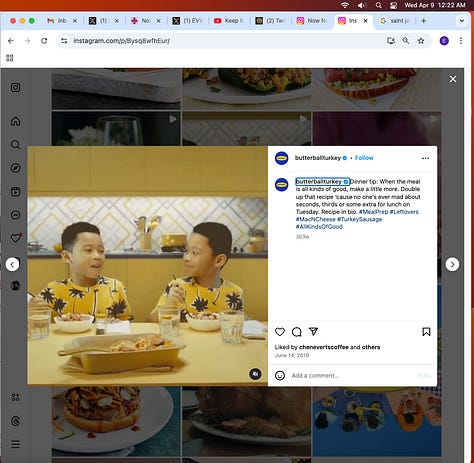Click the comment bubble icon
This screenshot has width=474, height=463.
coord(297,332)
